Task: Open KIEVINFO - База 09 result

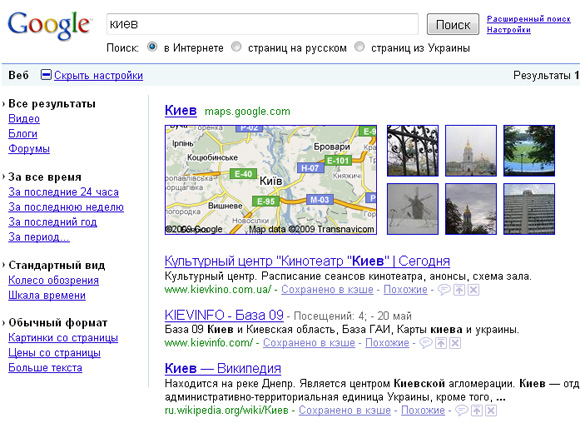Action: click(x=224, y=315)
